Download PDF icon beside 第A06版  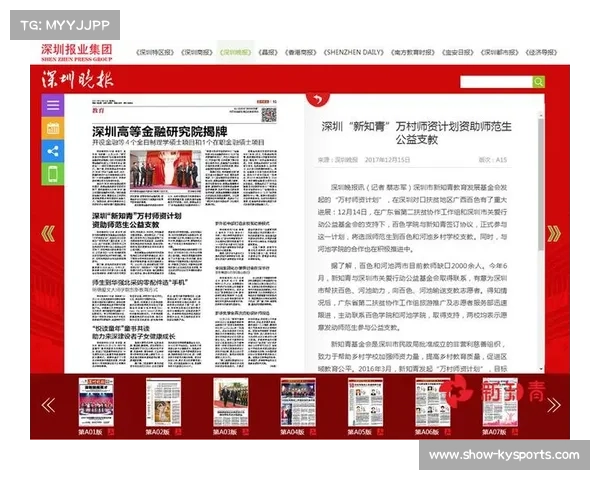tap(447, 432)
